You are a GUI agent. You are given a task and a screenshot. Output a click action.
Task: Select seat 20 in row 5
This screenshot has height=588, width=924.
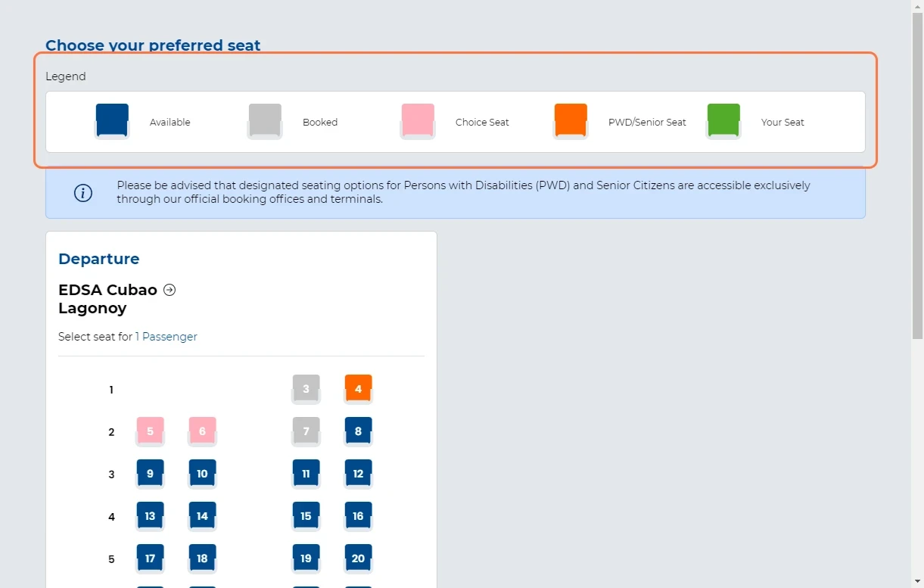tap(358, 558)
